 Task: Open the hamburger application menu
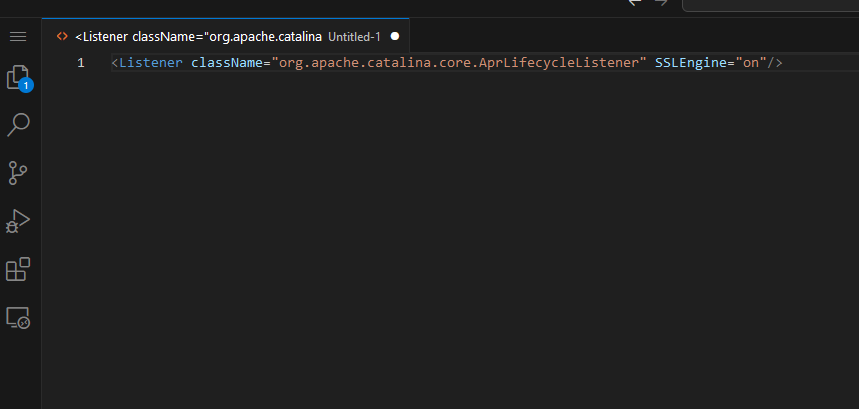[x=18, y=37]
